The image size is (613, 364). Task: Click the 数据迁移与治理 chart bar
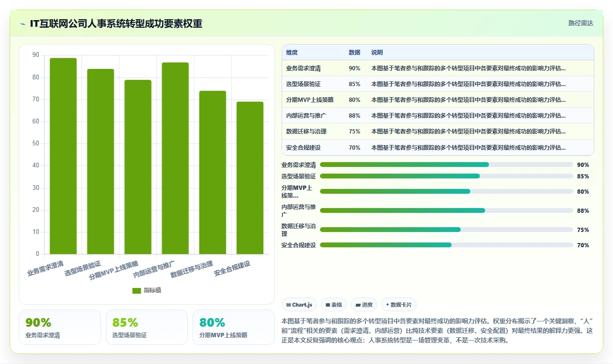[213, 173]
